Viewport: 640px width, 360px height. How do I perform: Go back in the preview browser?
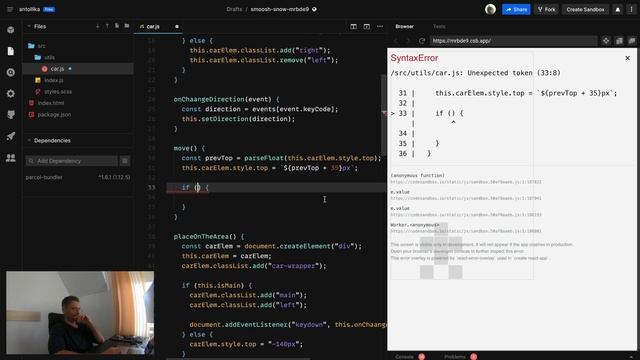(396, 41)
